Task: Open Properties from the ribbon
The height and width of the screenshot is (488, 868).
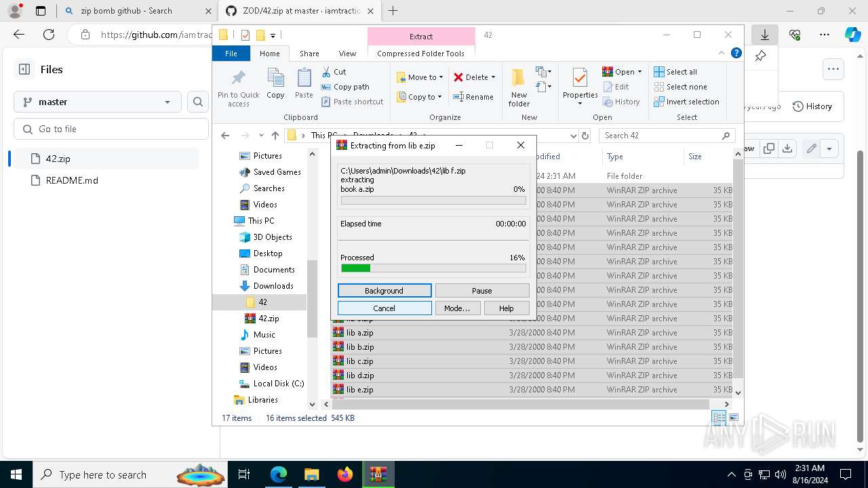Action: (x=580, y=87)
